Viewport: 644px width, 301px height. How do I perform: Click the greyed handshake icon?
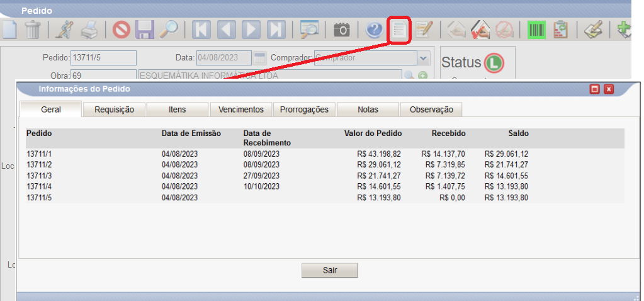tap(456, 30)
